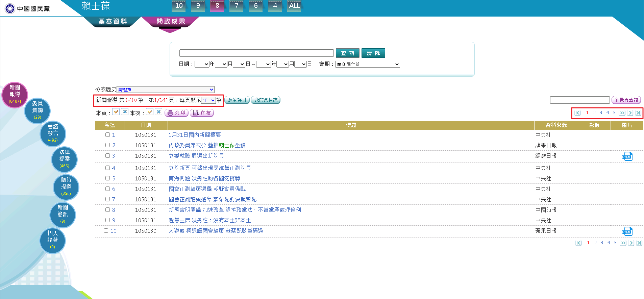Expand the 檢索歷史 dropdown
This screenshot has height=299, width=644.
(x=166, y=90)
